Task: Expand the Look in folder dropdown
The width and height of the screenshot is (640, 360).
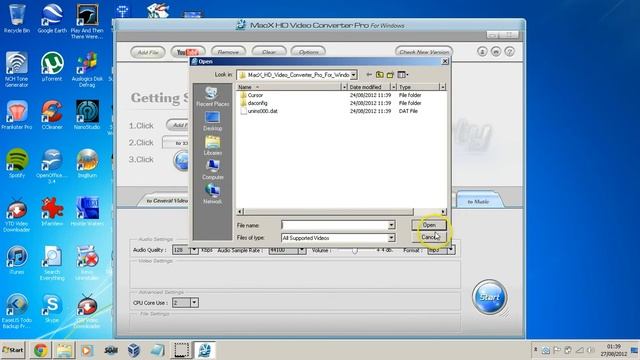Action: click(x=353, y=75)
